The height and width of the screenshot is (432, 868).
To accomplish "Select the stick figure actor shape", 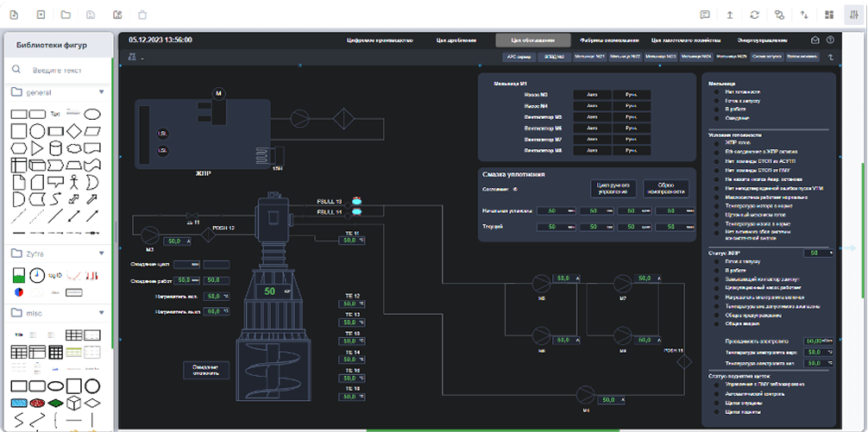I will [x=73, y=181].
